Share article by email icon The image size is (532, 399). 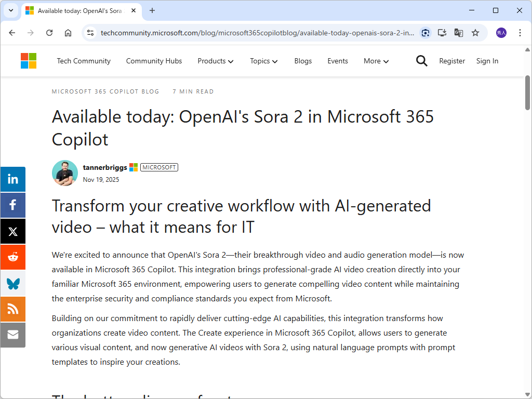(x=13, y=335)
